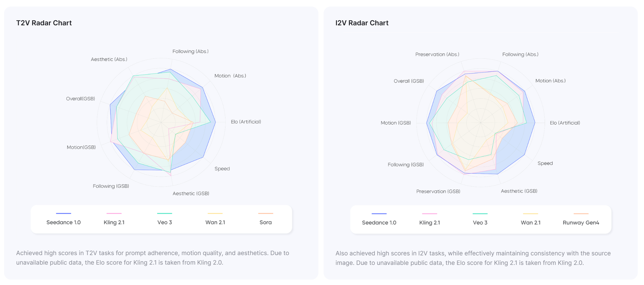Click the I2V Radar Chart title
Image resolution: width=644 pixels, height=285 pixels.
point(362,23)
